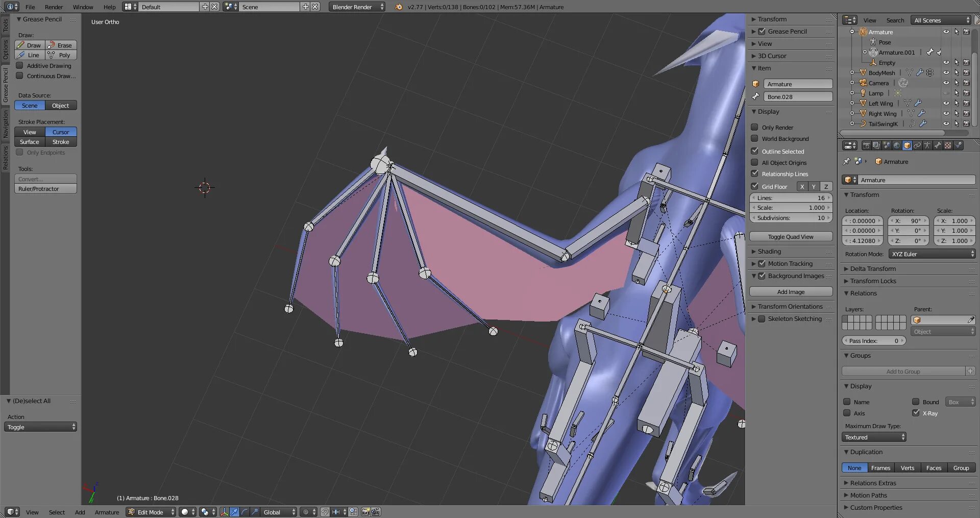Open the File menu

click(x=30, y=7)
